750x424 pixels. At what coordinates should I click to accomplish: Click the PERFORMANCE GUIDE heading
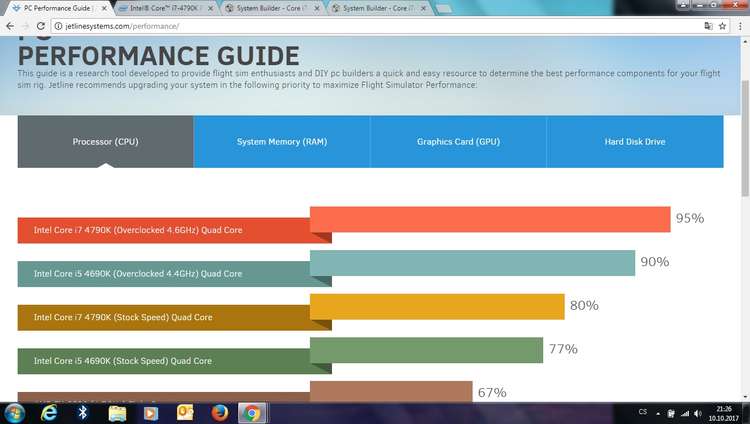[x=159, y=56]
